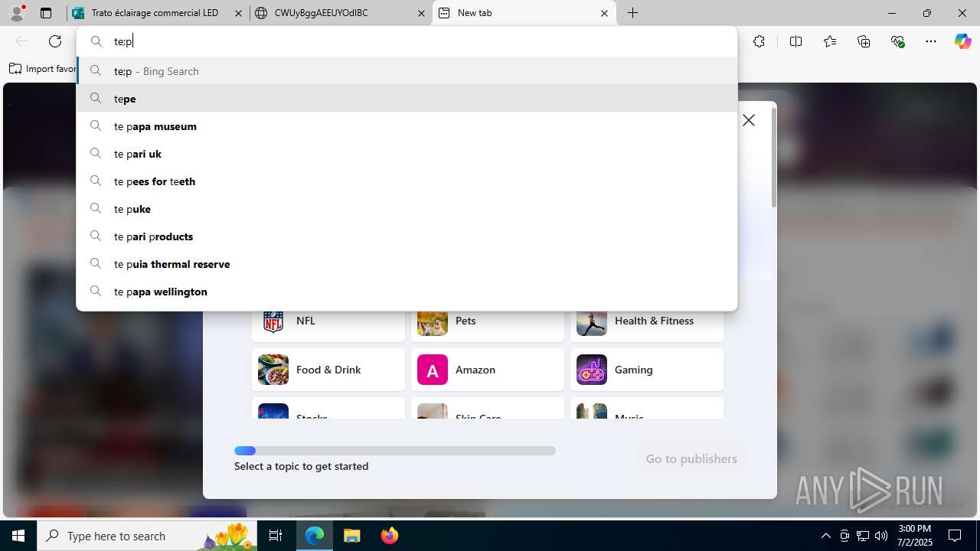The image size is (980, 551).
Task: Choose 'te papa wellington' suggestion
Action: (407, 291)
